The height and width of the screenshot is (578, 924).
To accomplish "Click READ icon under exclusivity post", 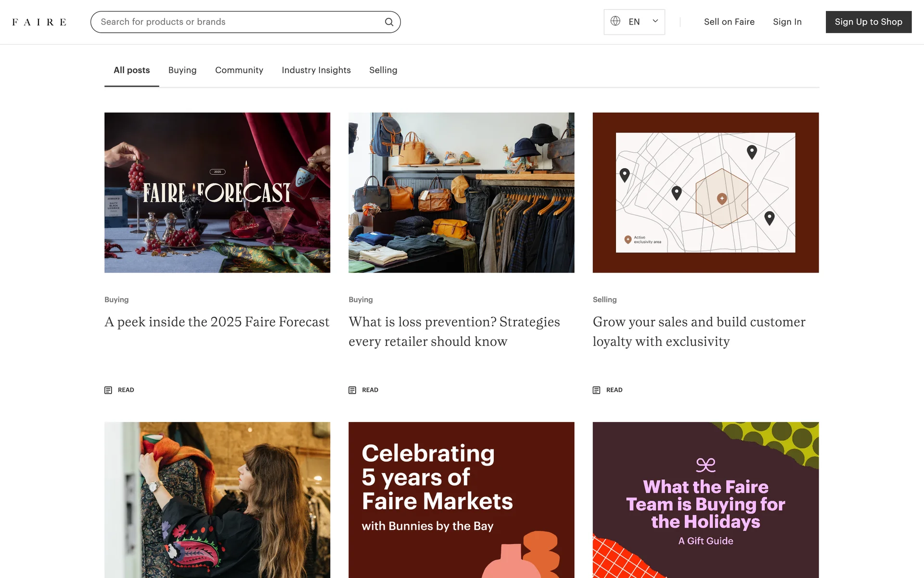I will pos(596,390).
